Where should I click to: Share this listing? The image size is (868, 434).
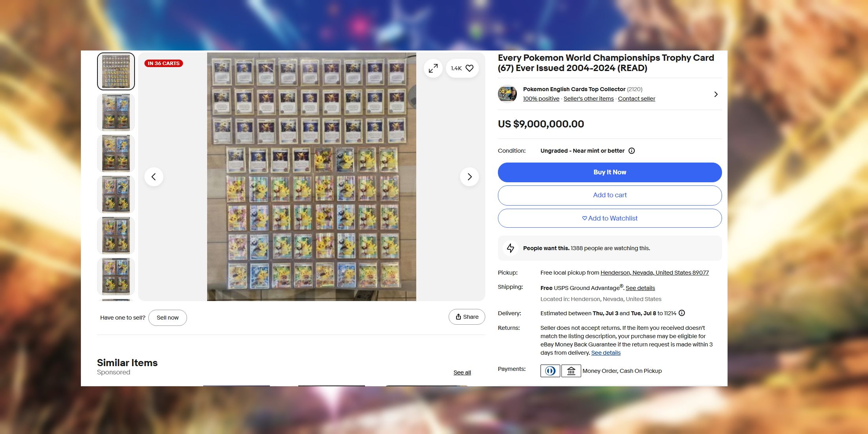[x=467, y=317]
